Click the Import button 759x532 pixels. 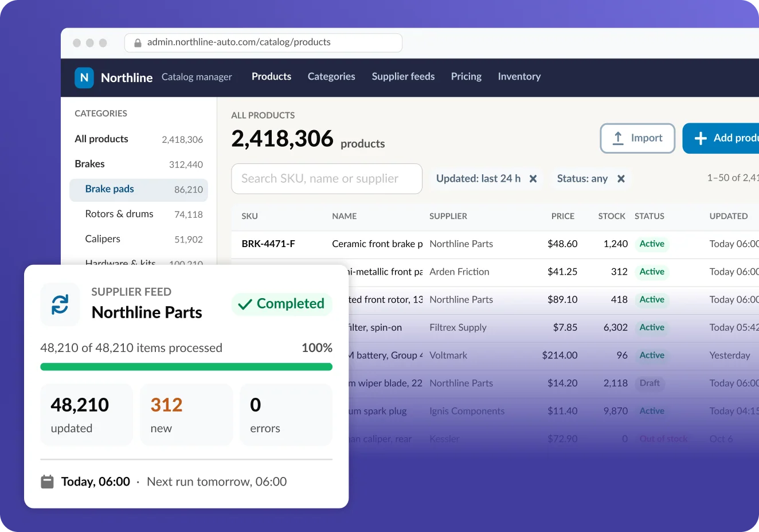click(637, 138)
